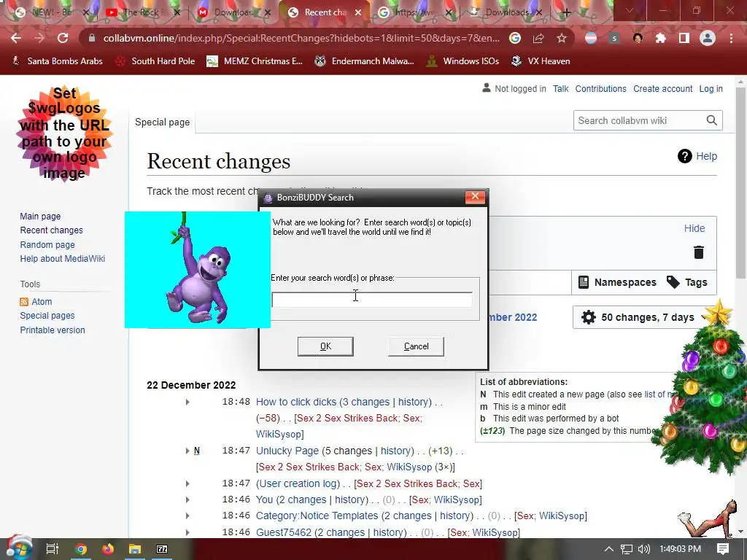Expand the 18:46 You entry arrow
This screenshot has width=747, height=560.
pyautogui.click(x=187, y=500)
